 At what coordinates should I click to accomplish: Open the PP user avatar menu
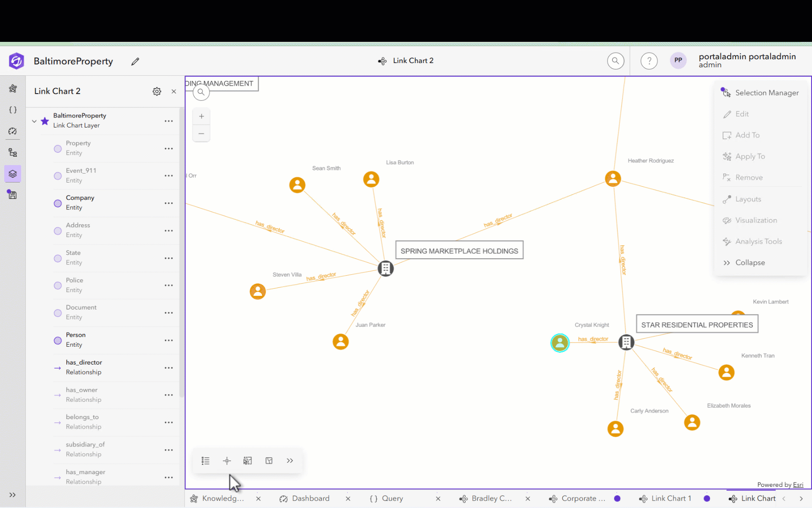point(678,61)
